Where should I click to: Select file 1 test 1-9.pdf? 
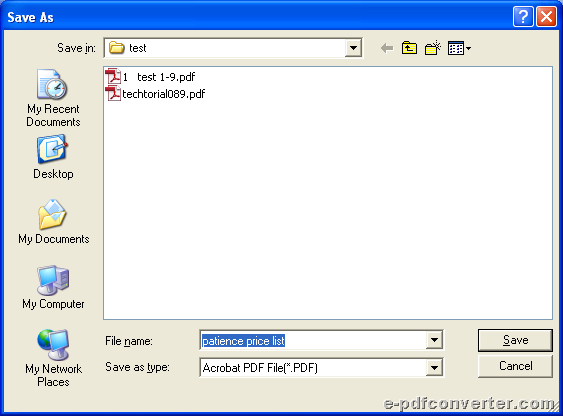pos(150,77)
